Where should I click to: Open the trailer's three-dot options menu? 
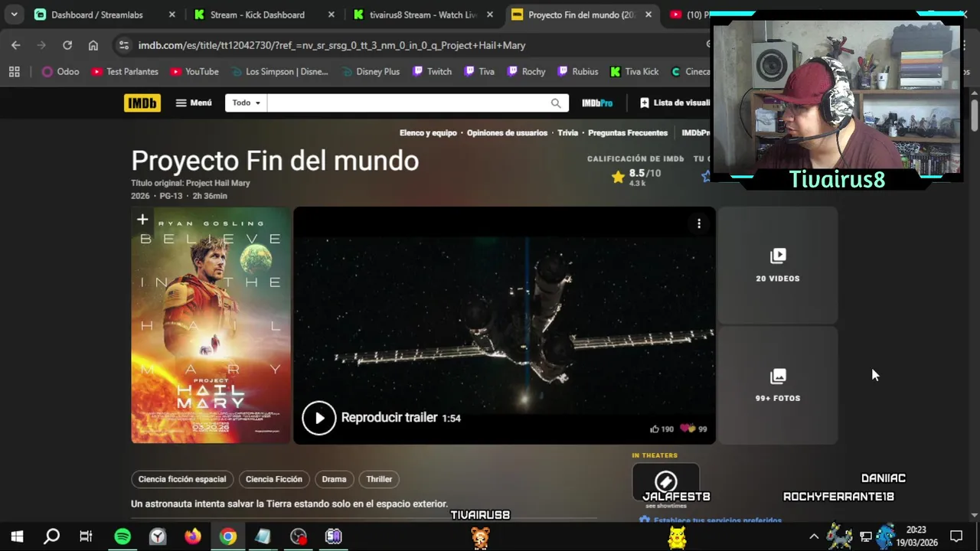(x=698, y=223)
